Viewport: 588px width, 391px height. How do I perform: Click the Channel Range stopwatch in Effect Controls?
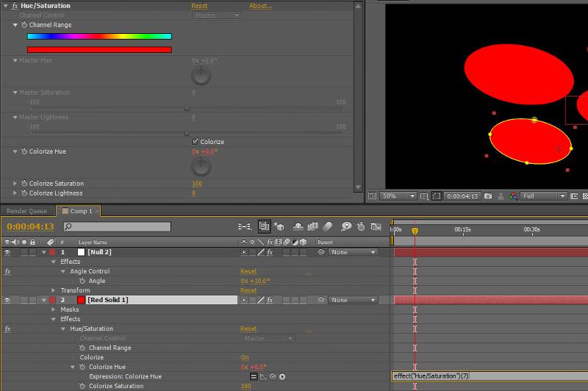pyautogui.click(x=24, y=25)
